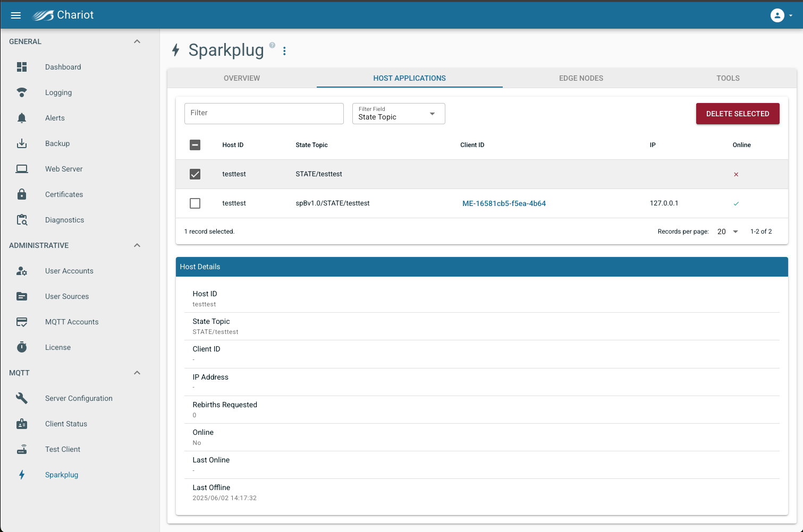Click the 127.0.0.1 IP cell
Screen dimensions: 803x532
tap(664, 203)
